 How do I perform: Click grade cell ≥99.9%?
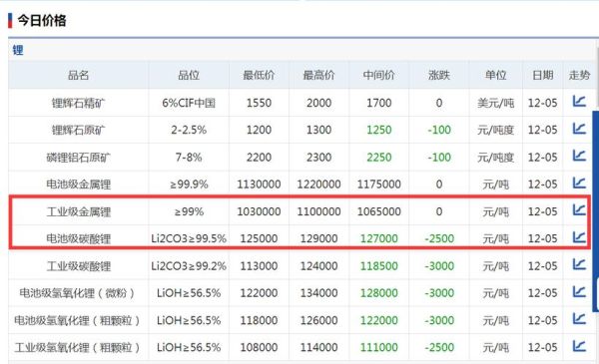[189, 184]
